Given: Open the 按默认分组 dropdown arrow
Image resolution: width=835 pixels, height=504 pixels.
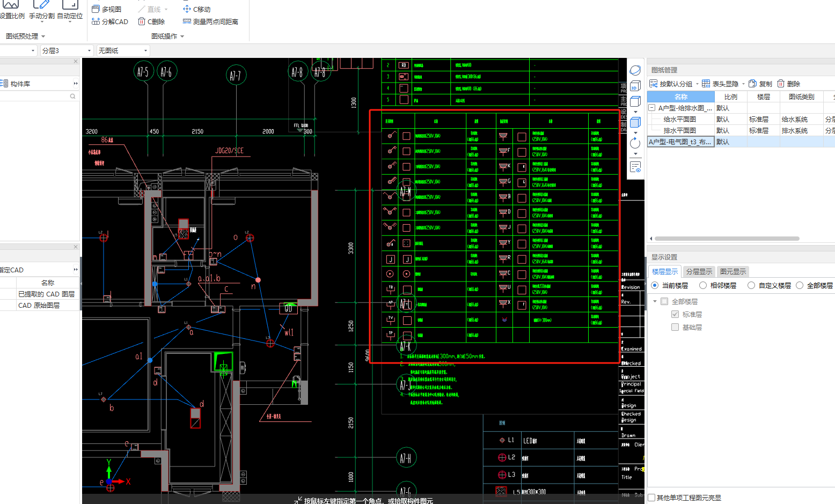Looking at the screenshot, I should pos(697,84).
